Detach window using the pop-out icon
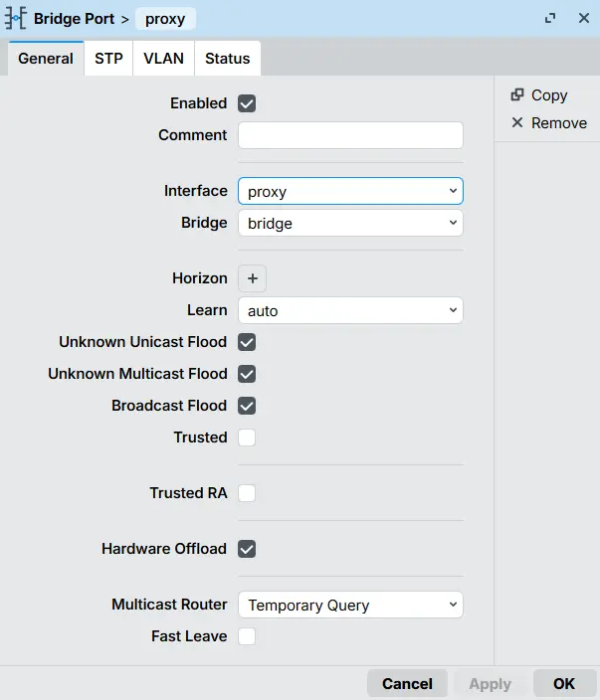600x700 pixels. coord(550,19)
